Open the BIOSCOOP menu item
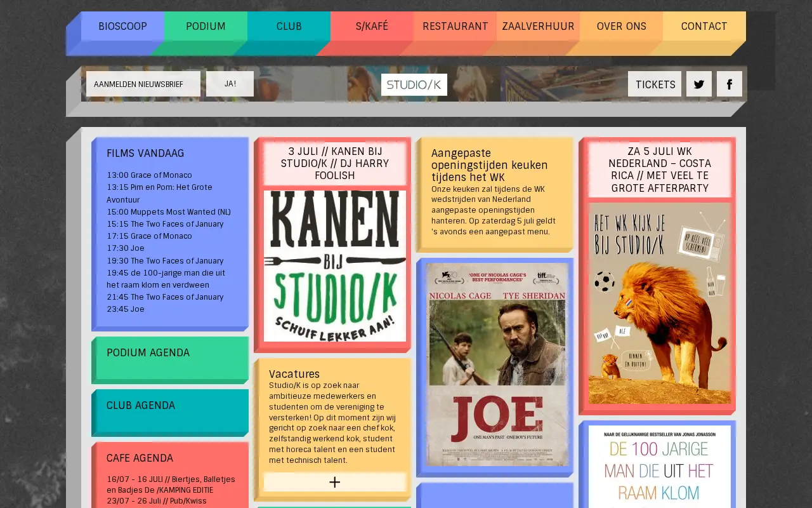Viewport: 812px width, 508px height. (x=122, y=26)
